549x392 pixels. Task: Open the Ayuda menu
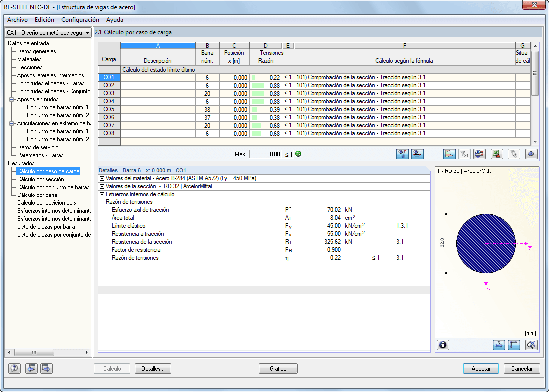(114, 20)
